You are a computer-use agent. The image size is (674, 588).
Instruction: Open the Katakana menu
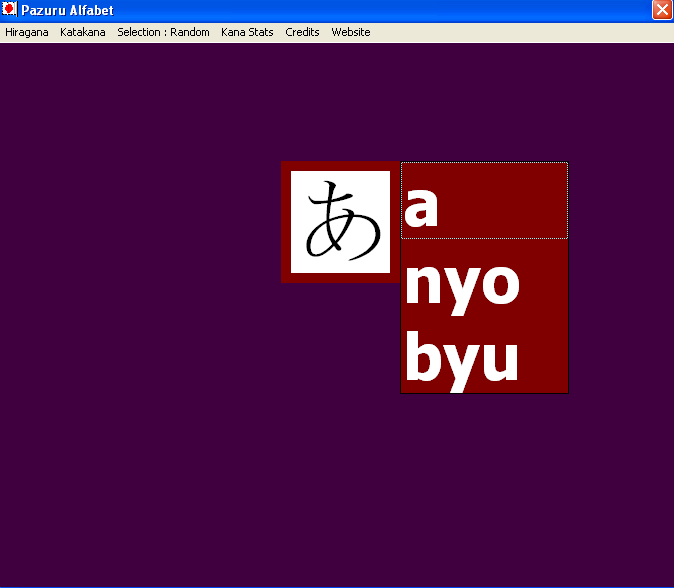click(83, 32)
